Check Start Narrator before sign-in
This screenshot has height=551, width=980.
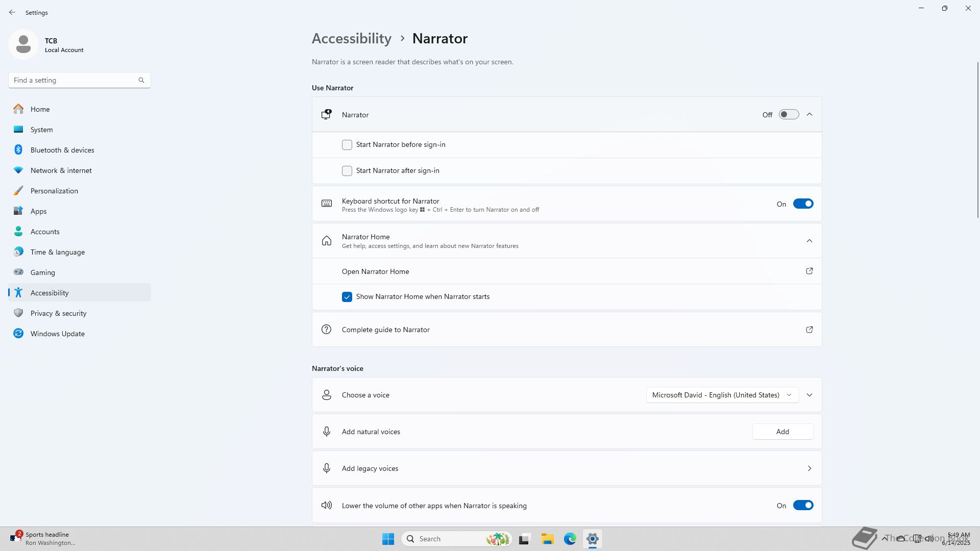coord(347,145)
